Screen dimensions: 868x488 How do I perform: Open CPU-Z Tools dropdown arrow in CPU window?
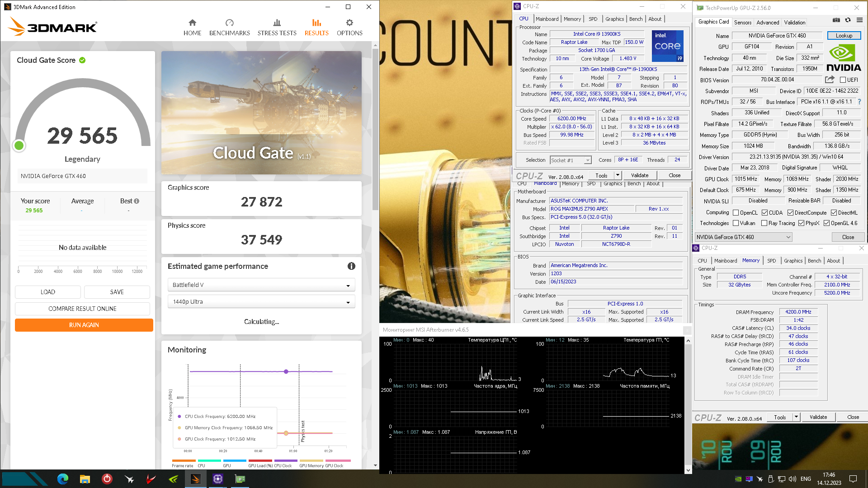(x=618, y=175)
